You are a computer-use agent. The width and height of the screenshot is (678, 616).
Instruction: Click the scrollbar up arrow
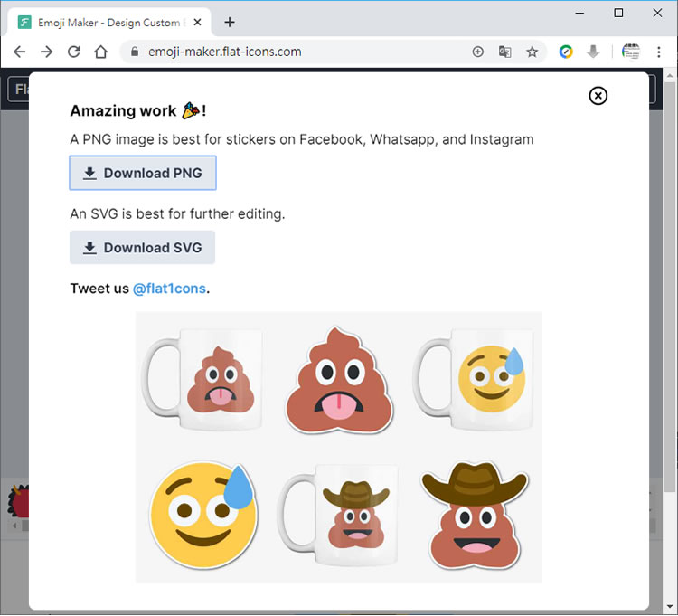[670, 75]
